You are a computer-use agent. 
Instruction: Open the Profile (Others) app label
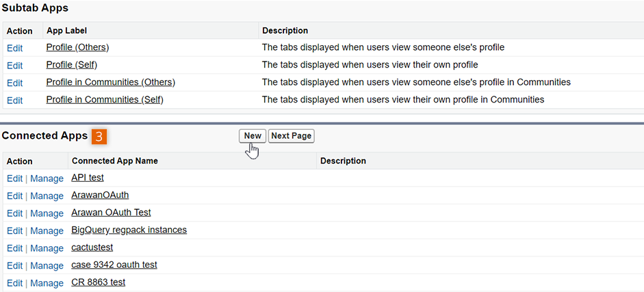77,48
